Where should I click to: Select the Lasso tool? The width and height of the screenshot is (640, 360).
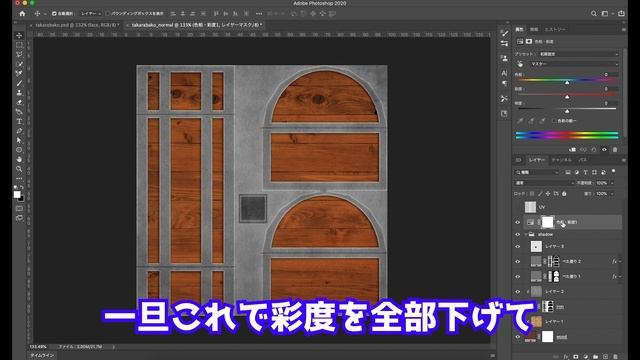(x=19, y=54)
